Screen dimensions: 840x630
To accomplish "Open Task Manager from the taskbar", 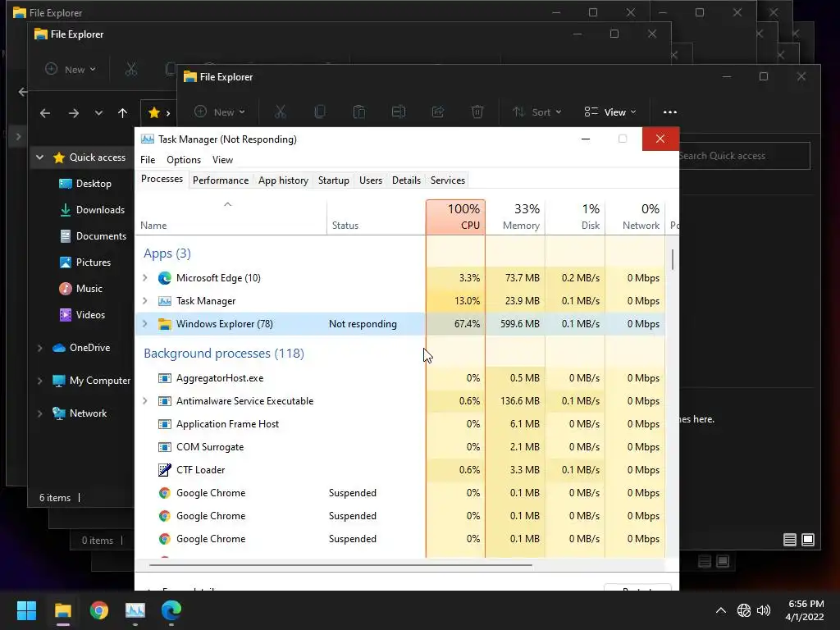I will [x=135, y=610].
